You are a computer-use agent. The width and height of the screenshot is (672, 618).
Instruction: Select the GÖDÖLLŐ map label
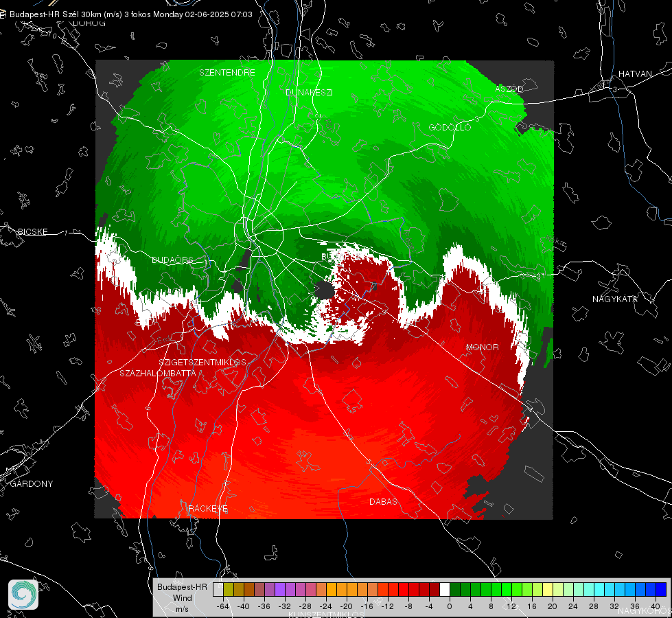click(450, 127)
